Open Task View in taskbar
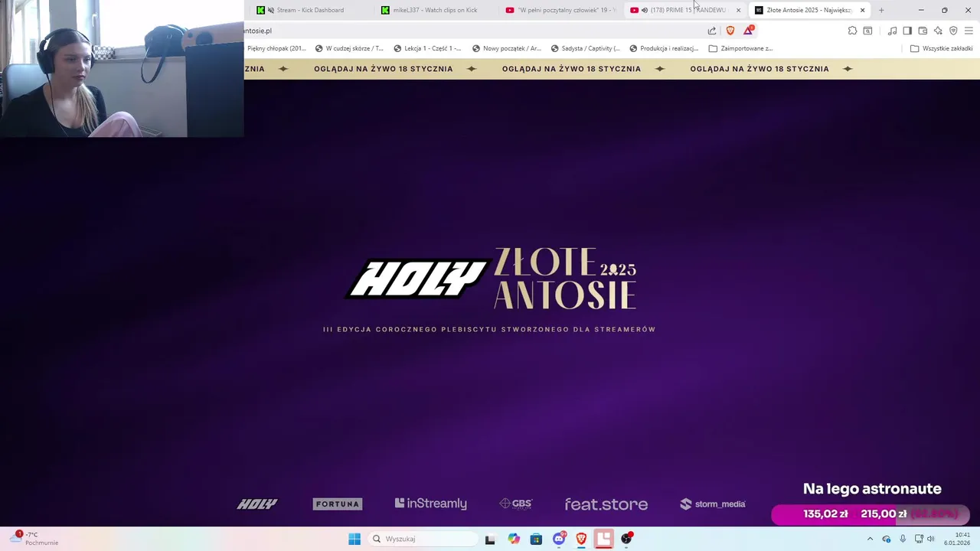This screenshot has height=551, width=980. 490,539
